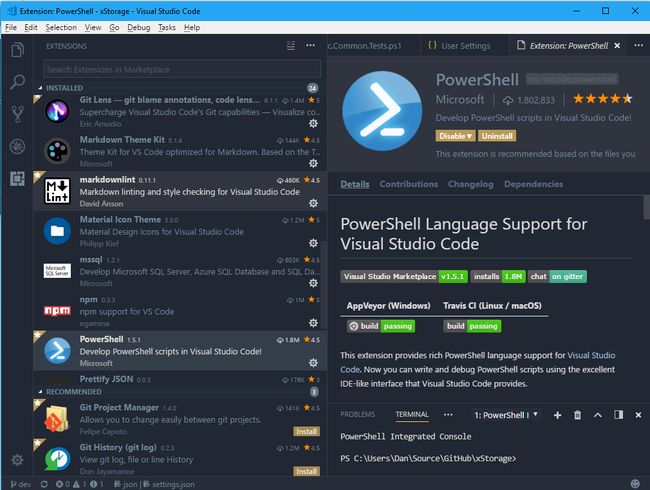The image size is (650, 490).
Task: Uninstall the PowerShell extension
Action: point(497,136)
